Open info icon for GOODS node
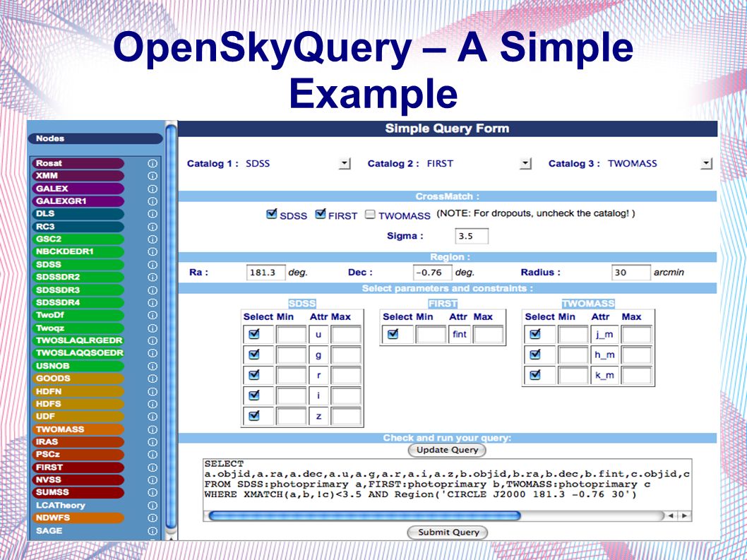This screenshot has width=747, height=560. [x=153, y=379]
